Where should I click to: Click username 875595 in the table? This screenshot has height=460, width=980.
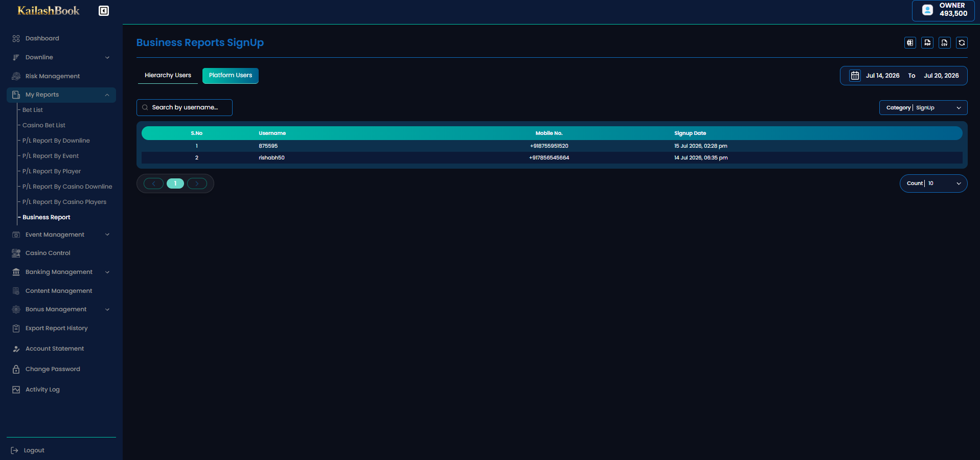[x=268, y=146]
